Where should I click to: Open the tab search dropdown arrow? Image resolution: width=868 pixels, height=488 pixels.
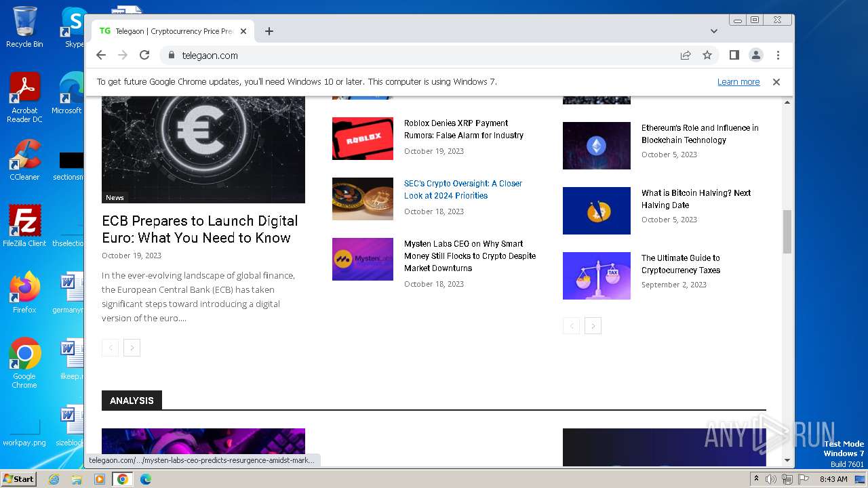pos(714,31)
